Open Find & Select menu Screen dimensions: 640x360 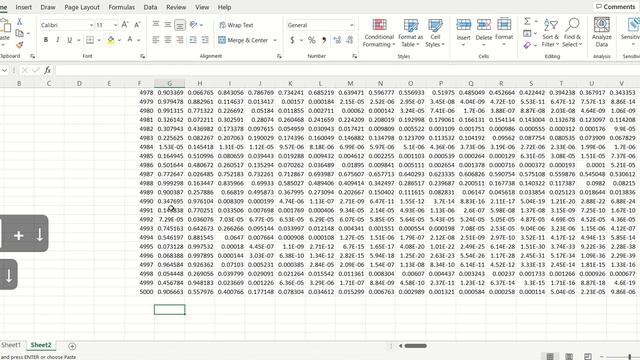(572, 33)
